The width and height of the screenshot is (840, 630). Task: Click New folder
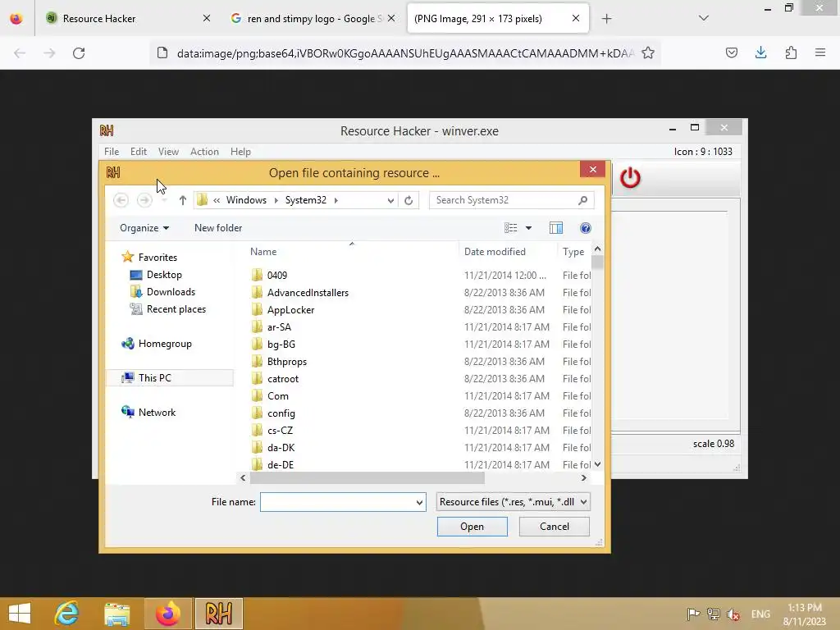point(218,228)
